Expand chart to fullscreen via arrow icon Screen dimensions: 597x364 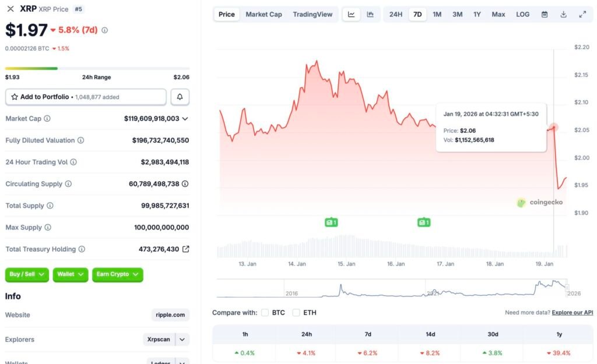(x=582, y=14)
